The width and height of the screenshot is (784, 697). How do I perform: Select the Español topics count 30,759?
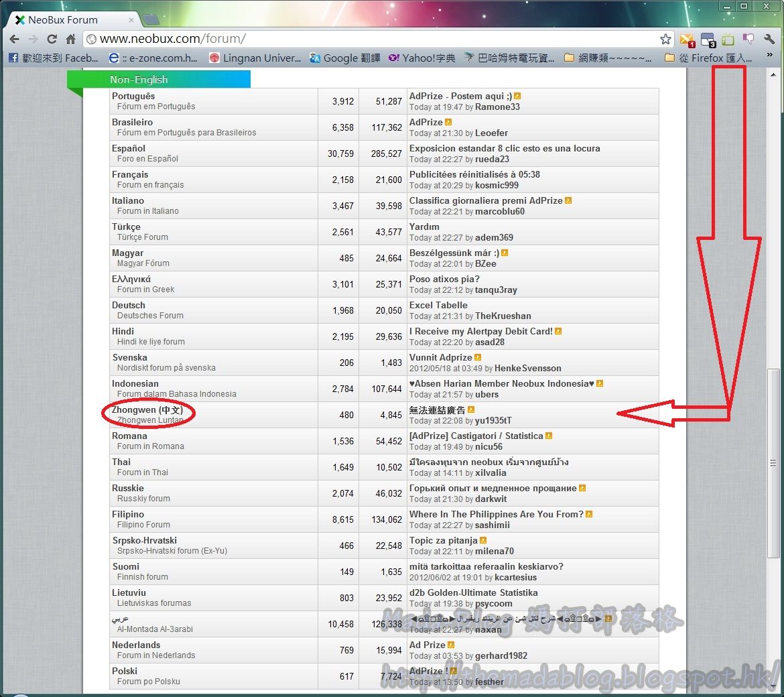pyautogui.click(x=340, y=153)
